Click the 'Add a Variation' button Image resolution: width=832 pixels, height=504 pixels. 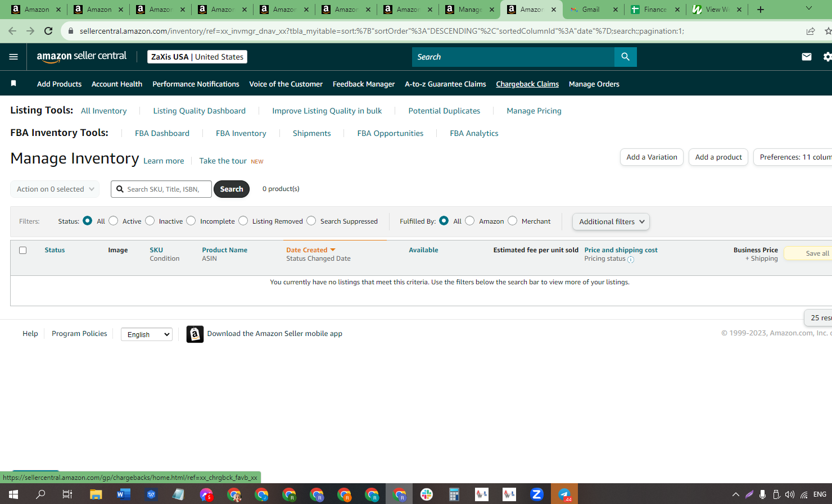point(652,157)
